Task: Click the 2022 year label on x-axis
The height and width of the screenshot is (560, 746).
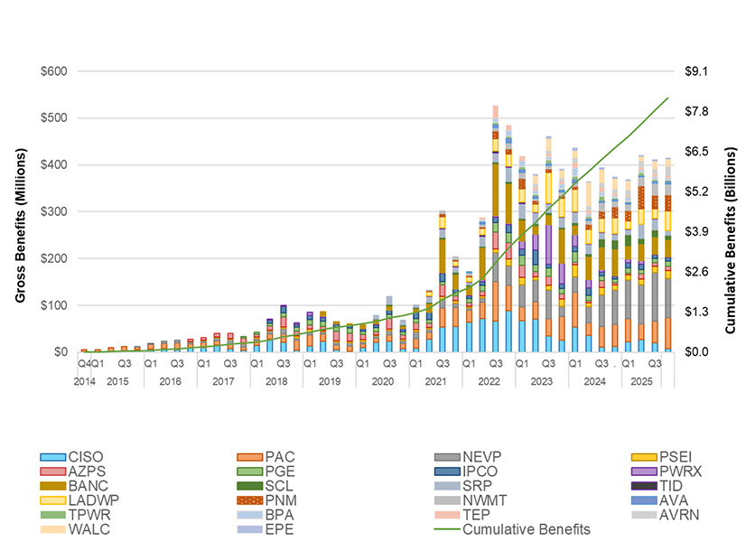Action: pyautogui.click(x=489, y=382)
